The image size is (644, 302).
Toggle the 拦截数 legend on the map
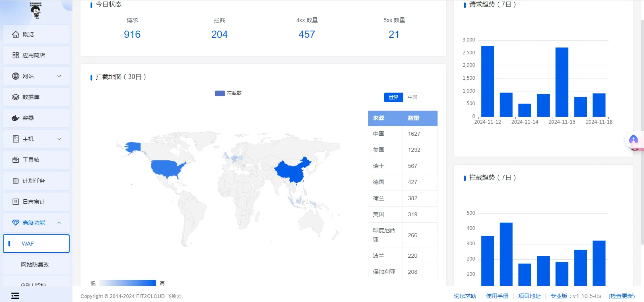point(228,93)
